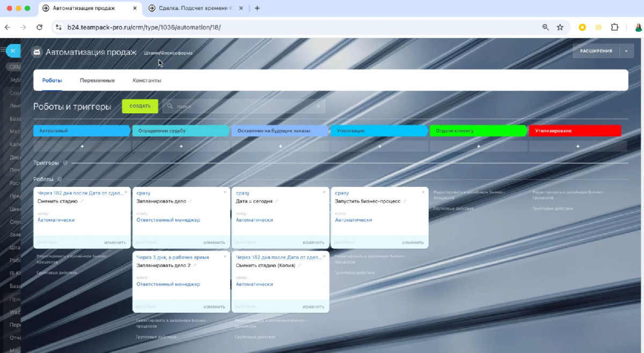Add a trigger under the "Актуальный" stage
Image resolution: width=644 pixels, height=353 pixels.
82,146
